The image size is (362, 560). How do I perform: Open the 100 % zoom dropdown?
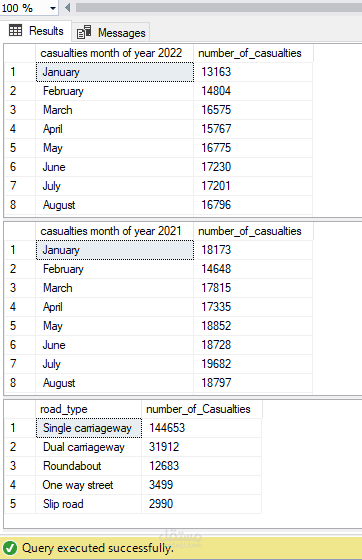pos(53,8)
